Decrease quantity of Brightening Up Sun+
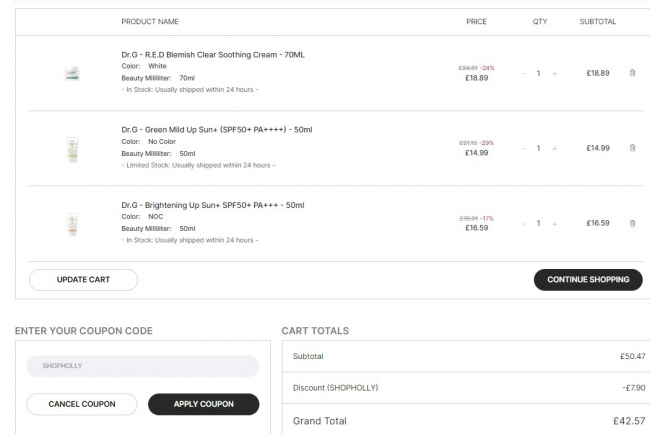Viewport: 650px width, 434px height. click(x=524, y=224)
